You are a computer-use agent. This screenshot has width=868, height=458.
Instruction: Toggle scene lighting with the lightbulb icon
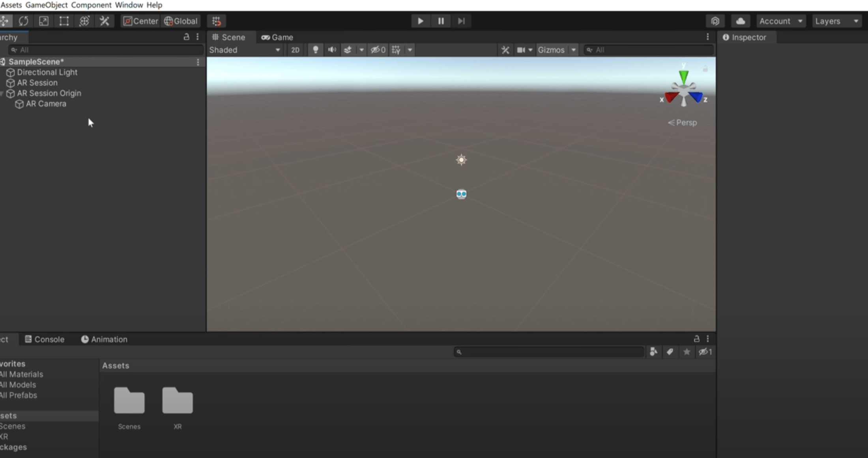(316, 50)
